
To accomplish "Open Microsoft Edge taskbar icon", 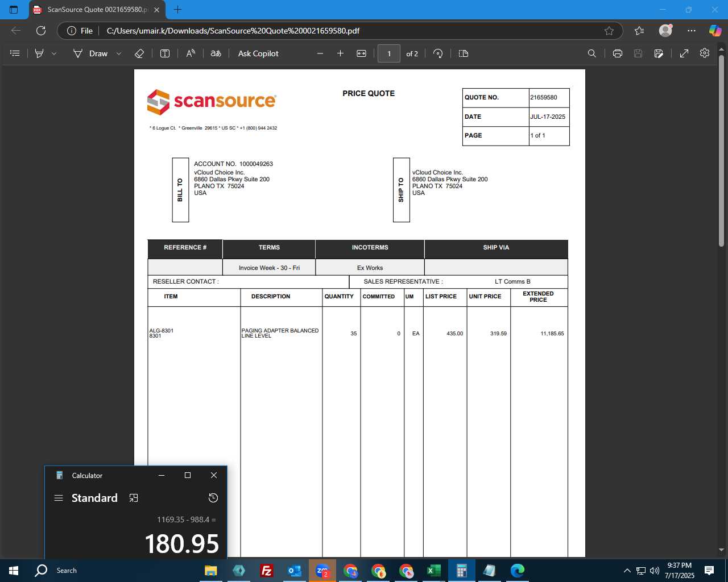I will 518,571.
